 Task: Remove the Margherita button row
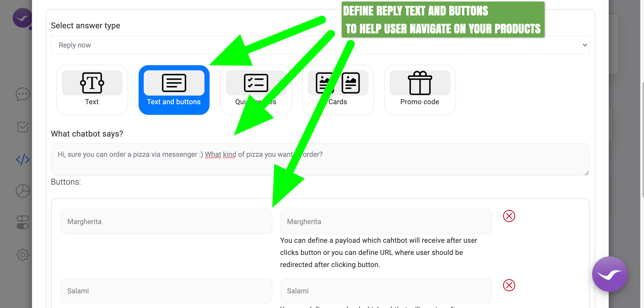click(x=509, y=216)
